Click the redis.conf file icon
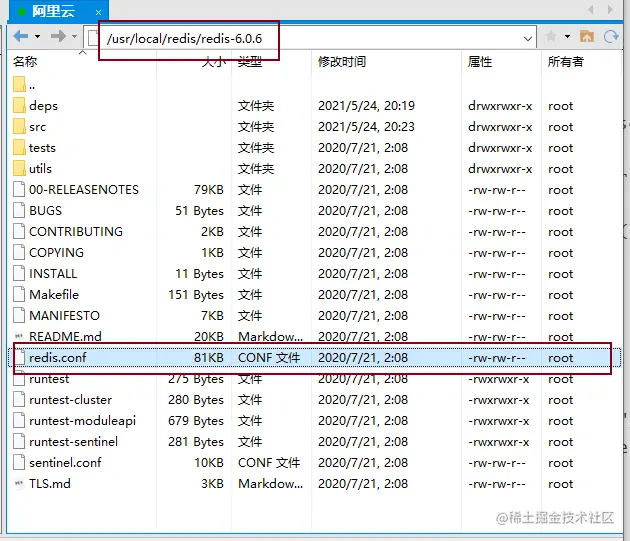630x541 pixels. (x=19, y=357)
